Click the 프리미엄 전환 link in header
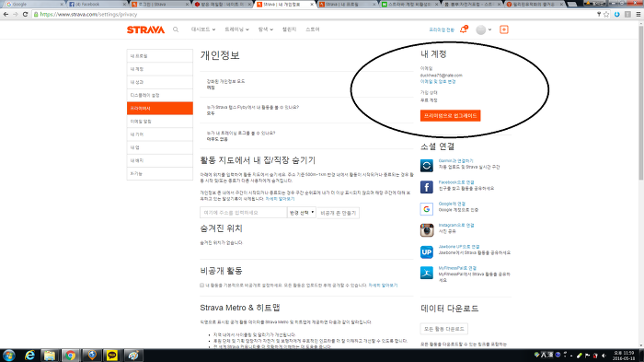Image resolution: width=644 pixels, height=362 pixels. 442,30
